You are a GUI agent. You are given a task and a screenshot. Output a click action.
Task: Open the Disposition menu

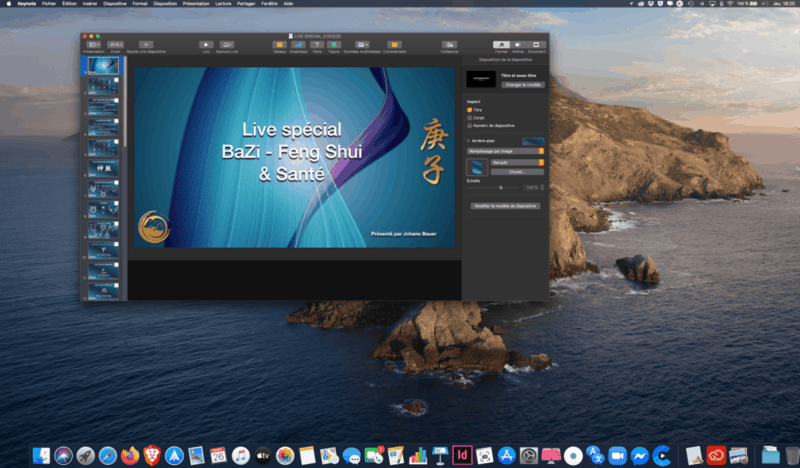[165, 4]
